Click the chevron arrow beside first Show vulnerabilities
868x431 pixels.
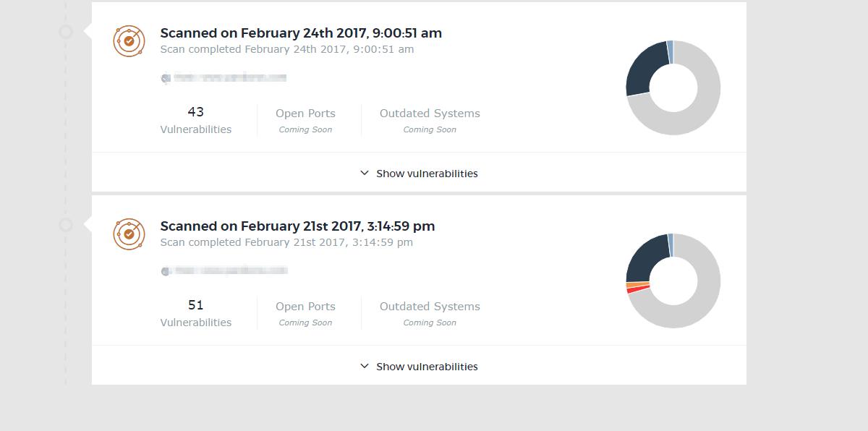[365, 174]
